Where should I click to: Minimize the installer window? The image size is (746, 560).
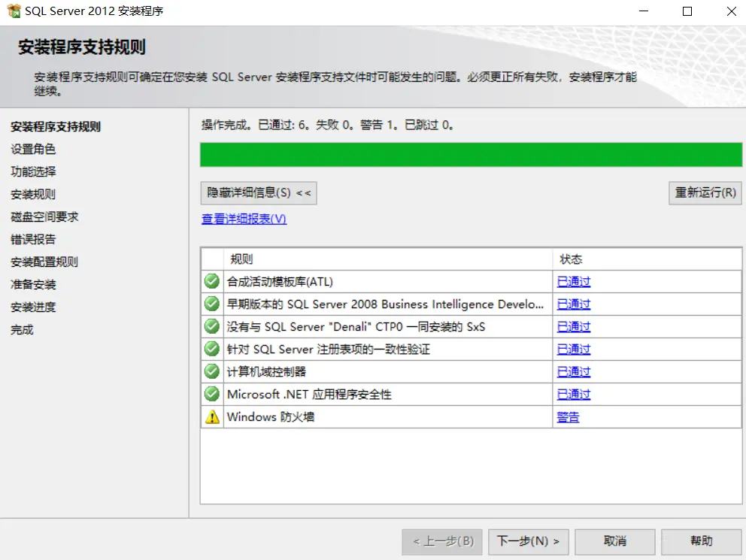644,11
